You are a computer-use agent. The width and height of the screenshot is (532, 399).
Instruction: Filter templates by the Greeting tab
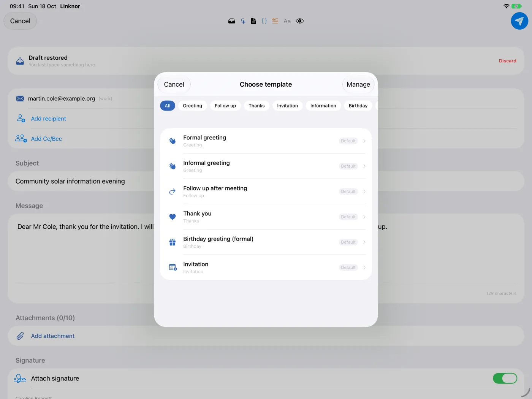pos(192,106)
